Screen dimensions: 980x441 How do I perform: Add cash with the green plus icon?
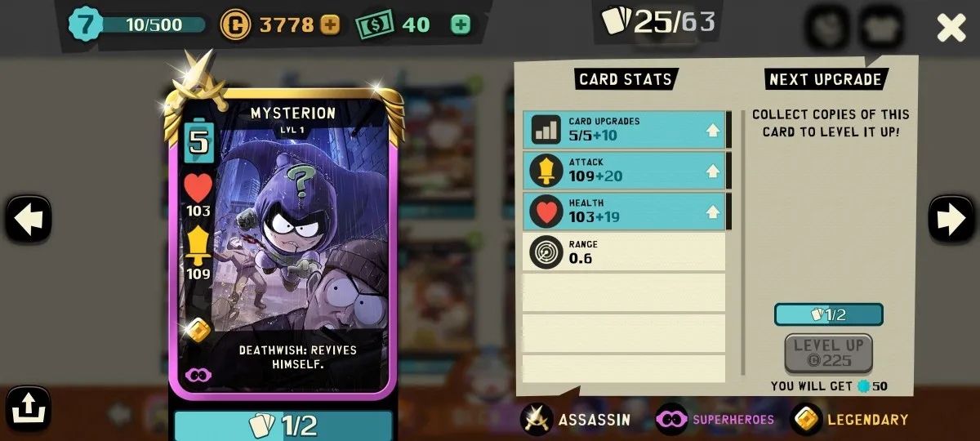[x=461, y=24]
